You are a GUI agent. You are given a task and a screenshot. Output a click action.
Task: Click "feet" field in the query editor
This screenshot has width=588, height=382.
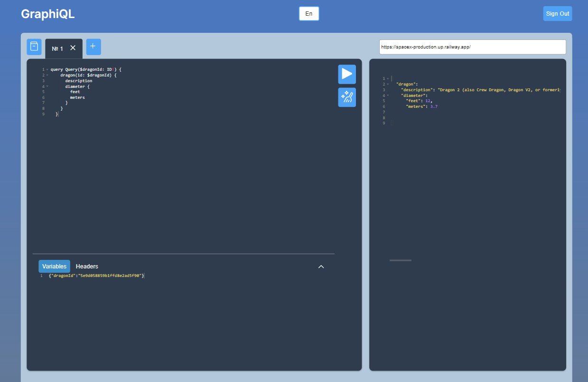point(75,92)
